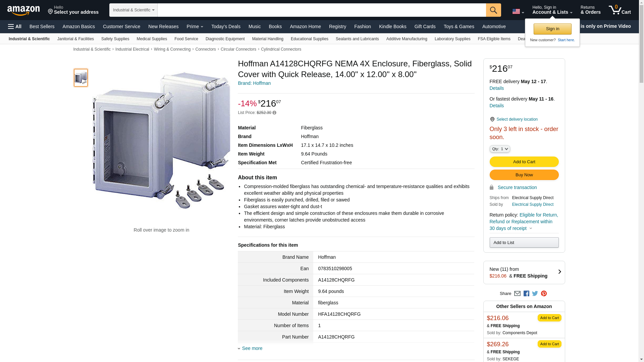Open Safety Supplies category tab
The width and height of the screenshot is (644, 362).
coord(115,39)
